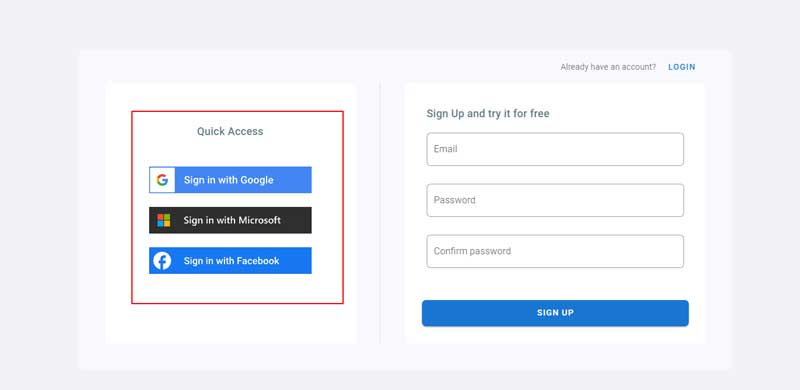Focus the Password input field
This screenshot has width=800, height=390.
coord(555,200)
